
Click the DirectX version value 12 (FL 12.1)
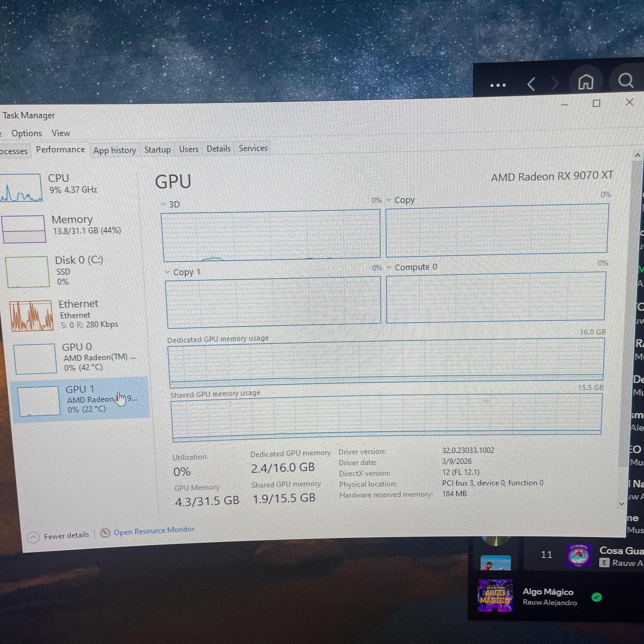[x=461, y=472]
